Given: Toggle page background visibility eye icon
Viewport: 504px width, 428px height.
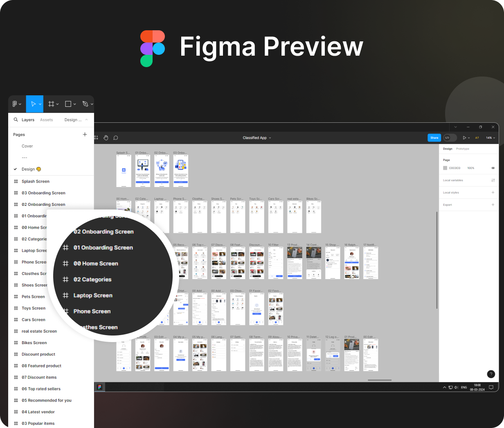Looking at the screenshot, I should click(493, 168).
